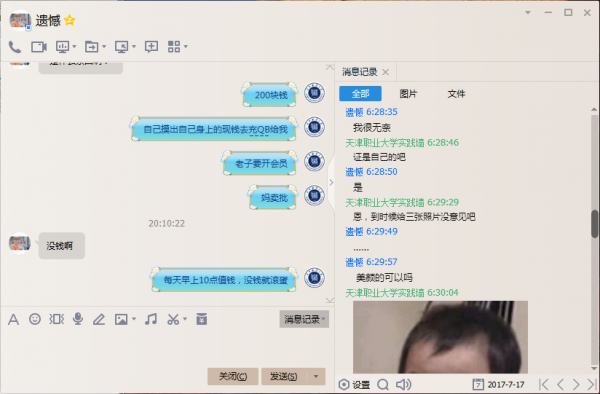Switch to the 图片 tab
Viewport: 600px width, 394px height.
408,94
